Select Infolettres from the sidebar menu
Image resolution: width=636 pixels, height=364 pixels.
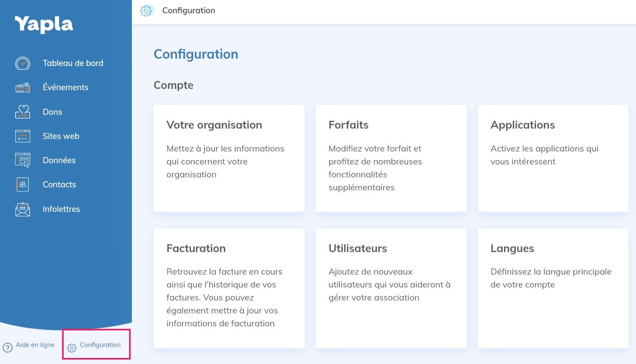coord(61,209)
